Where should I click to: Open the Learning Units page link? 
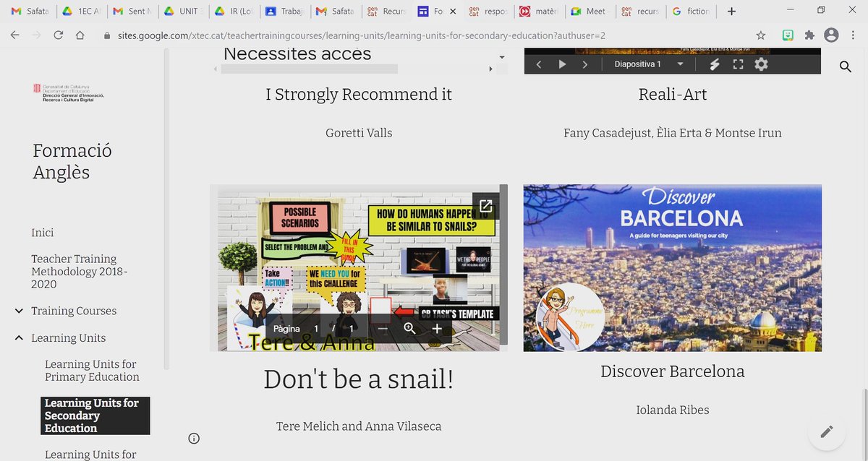click(69, 338)
